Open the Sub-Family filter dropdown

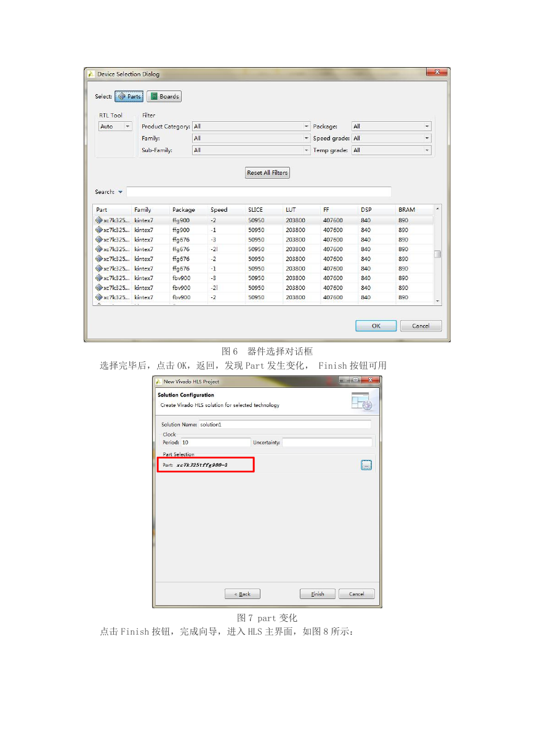coord(251,150)
